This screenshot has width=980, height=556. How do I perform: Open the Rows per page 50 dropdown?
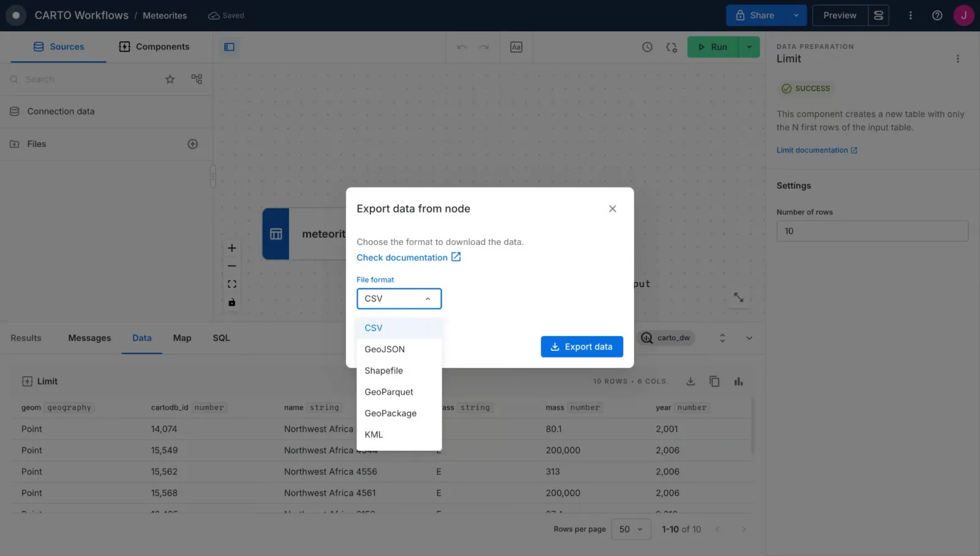click(631, 530)
